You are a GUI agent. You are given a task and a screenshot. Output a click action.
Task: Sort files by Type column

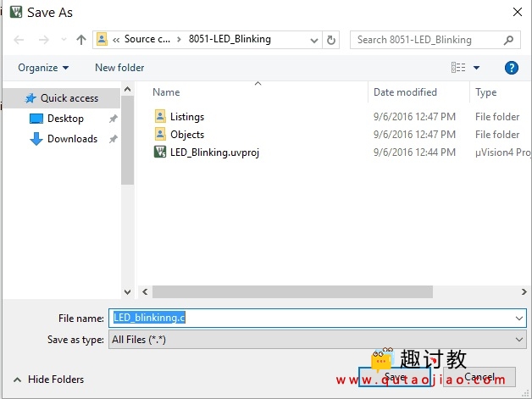486,92
